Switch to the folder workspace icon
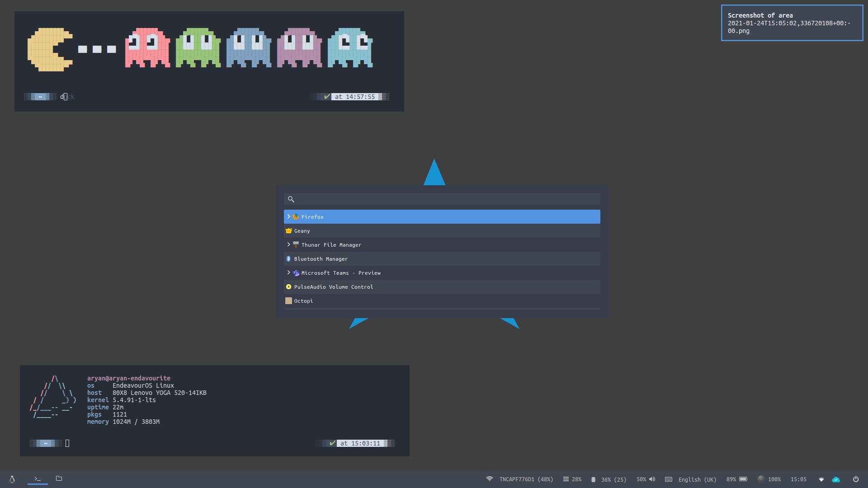Screen dimensions: 868x488 59,479
